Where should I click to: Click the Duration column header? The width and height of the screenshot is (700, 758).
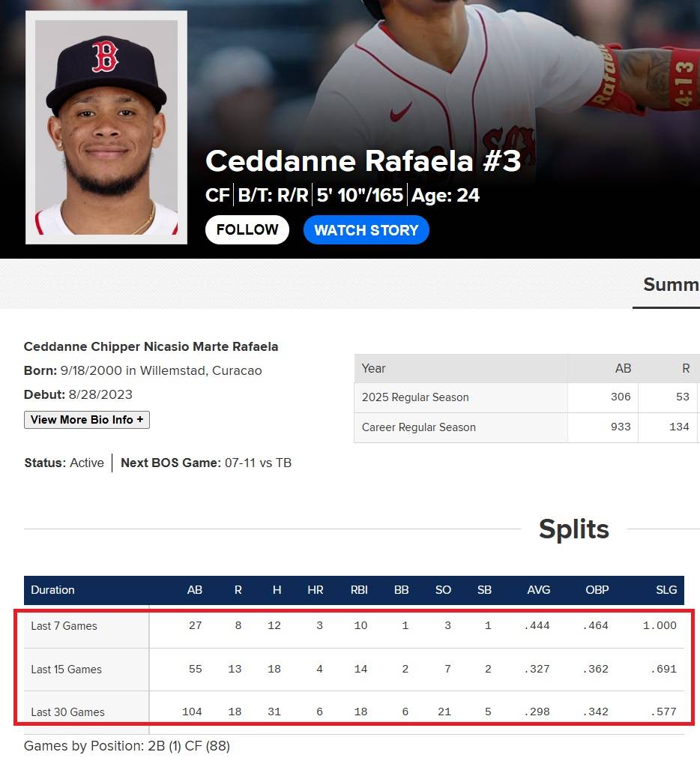click(x=53, y=590)
